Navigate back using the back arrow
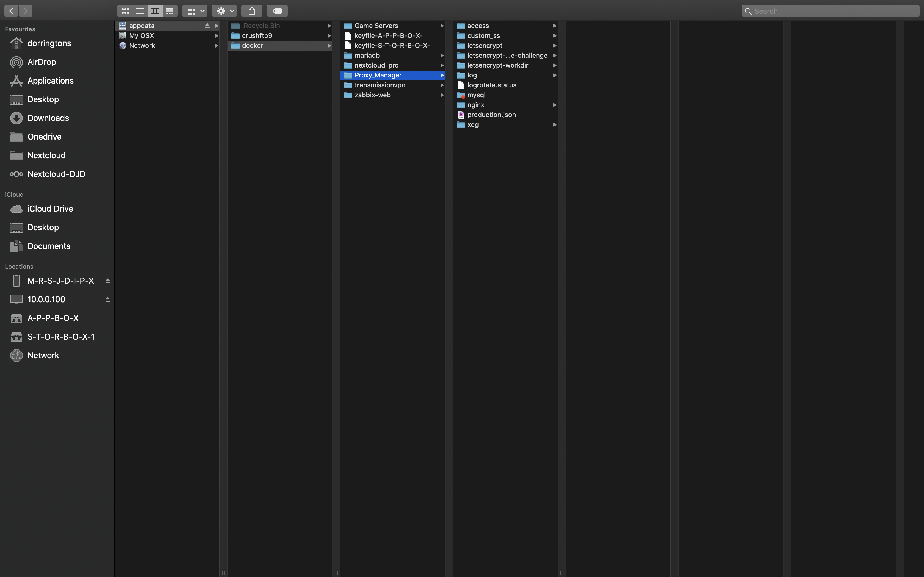Image resolution: width=924 pixels, height=577 pixels. click(x=11, y=11)
